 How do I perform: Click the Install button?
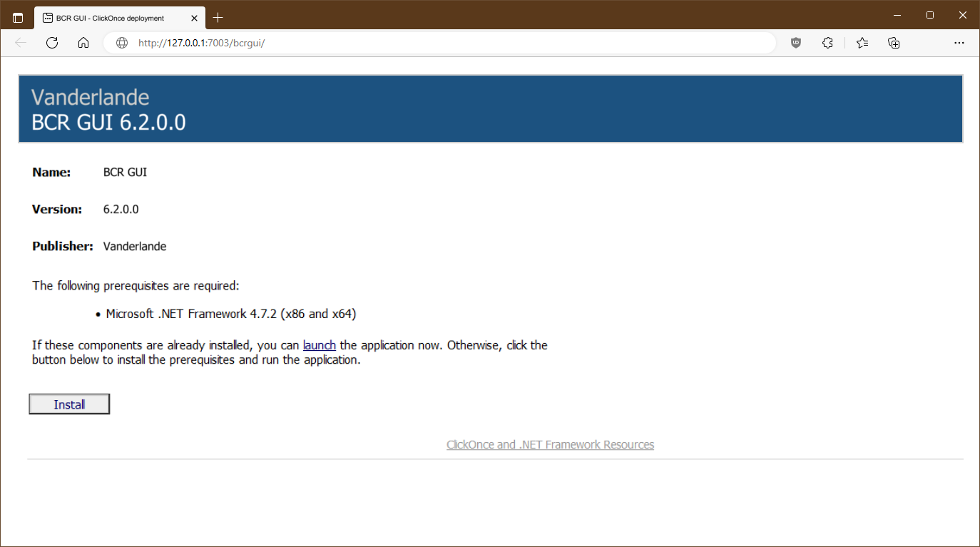69,404
